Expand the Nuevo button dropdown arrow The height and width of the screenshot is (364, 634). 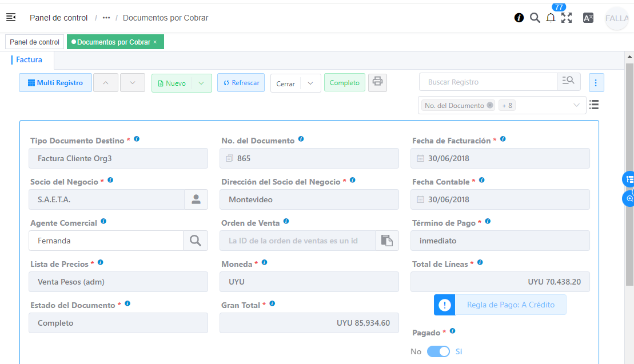[201, 83]
